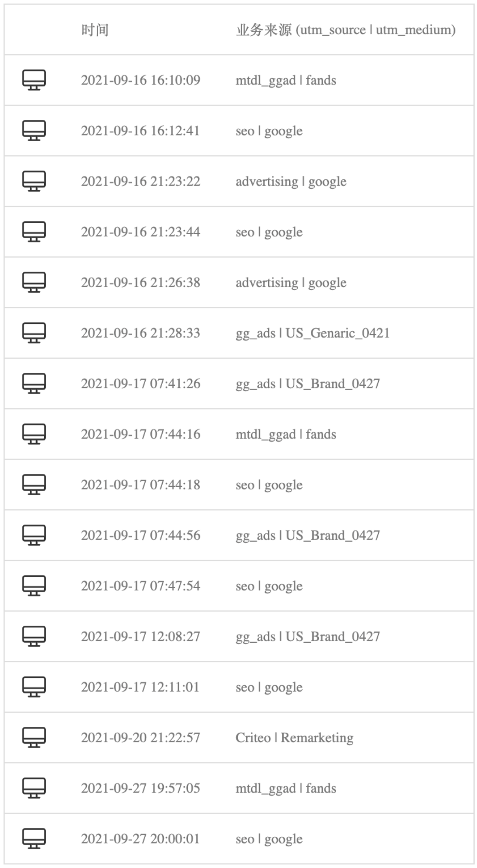477x868 pixels.
Task: Click desktop icon beside 2021-09-16 16:12:41
Action: [x=34, y=131]
